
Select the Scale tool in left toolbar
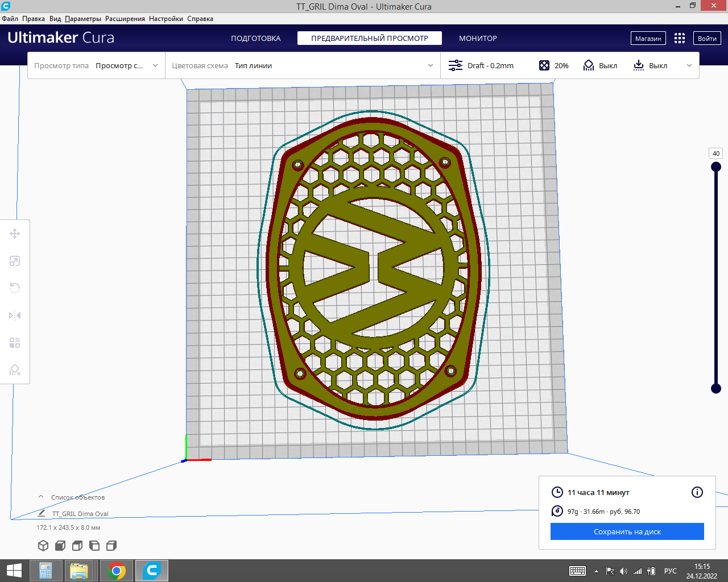(15, 261)
